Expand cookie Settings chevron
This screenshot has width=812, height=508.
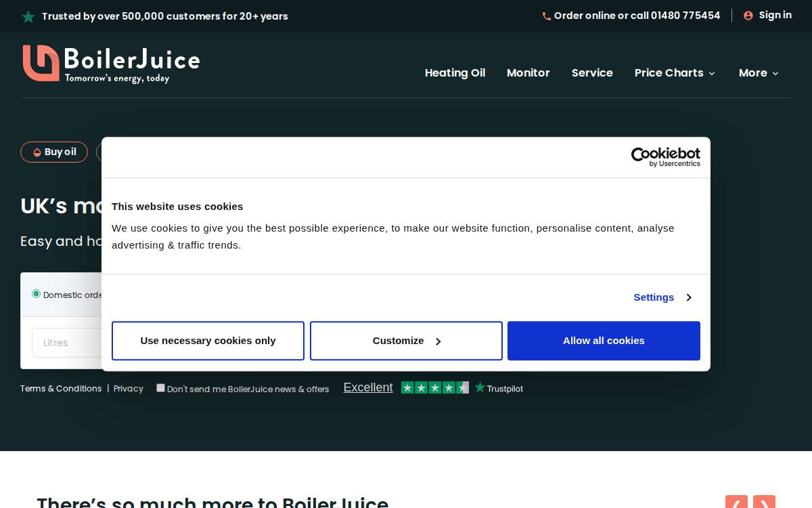[x=689, y=297]
